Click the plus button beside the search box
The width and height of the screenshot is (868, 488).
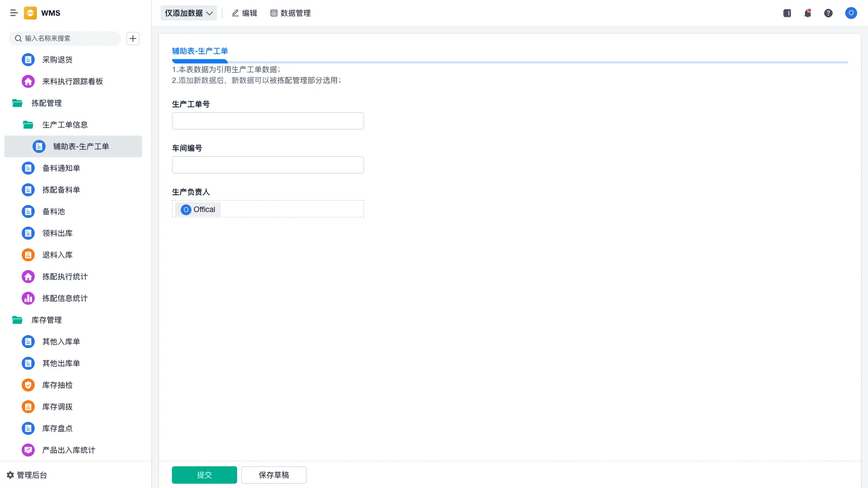133,38
